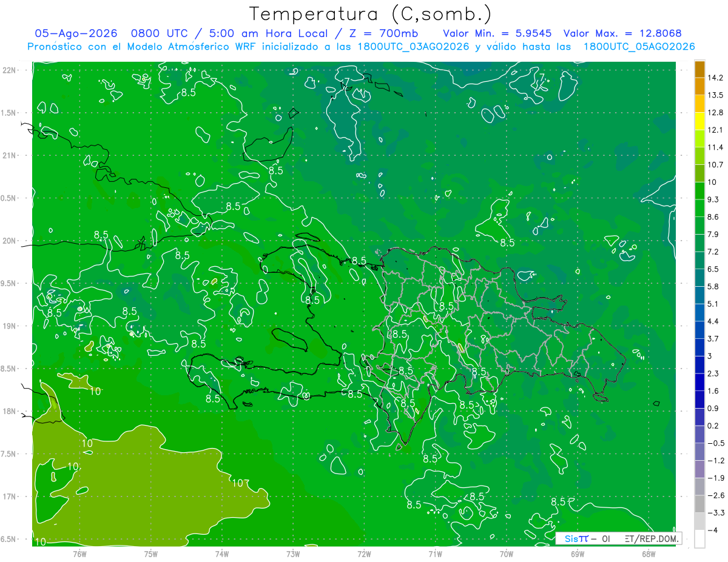Click the '17N' latitude axis label
728x562 pixels.
[10, 497]
